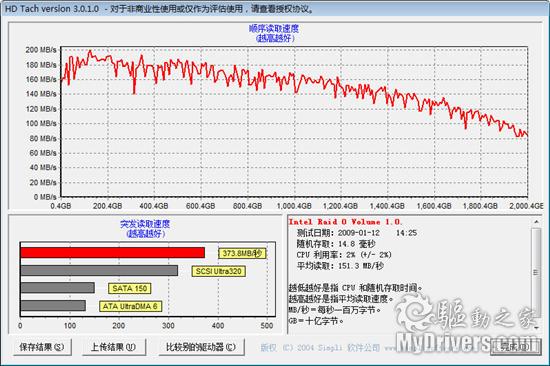The width and height of the screenshot is (550, 366).
Task: Click the 1,800.4GB axis label
Action: (480, 206)
